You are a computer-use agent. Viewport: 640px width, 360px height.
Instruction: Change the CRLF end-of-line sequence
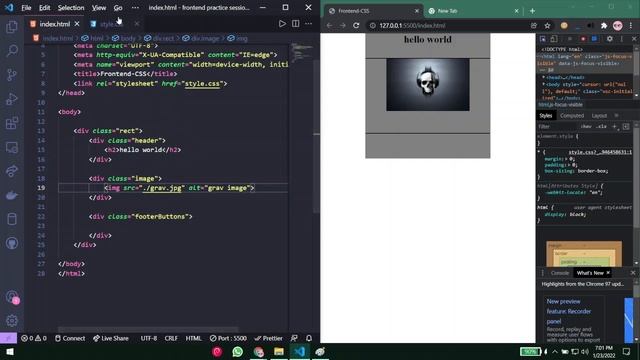[171, 338]
